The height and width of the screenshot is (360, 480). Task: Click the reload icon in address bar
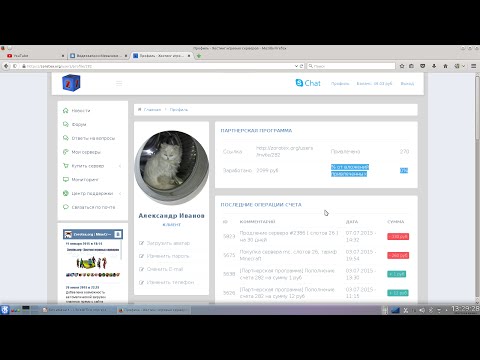[302, 66]
